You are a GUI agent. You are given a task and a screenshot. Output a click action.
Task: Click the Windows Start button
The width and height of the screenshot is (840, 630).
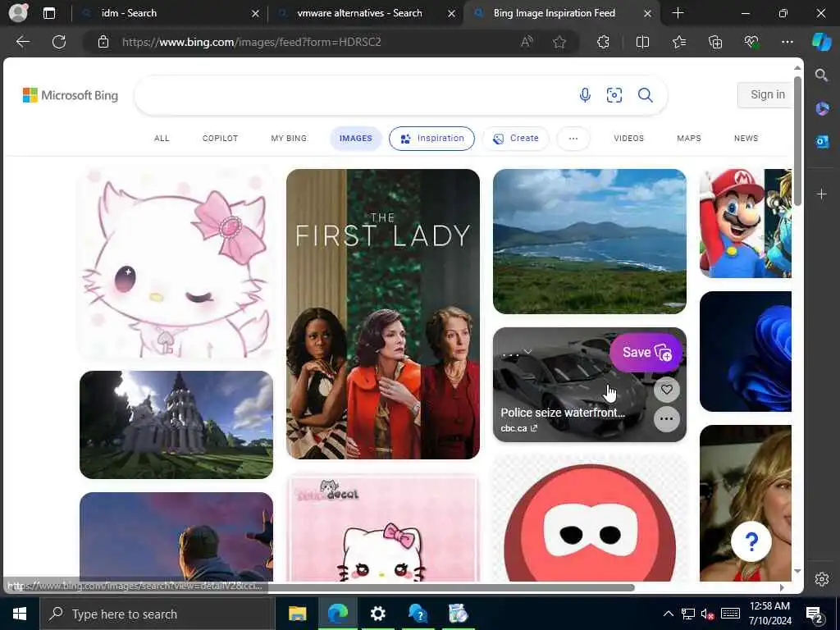click(20, 614)
